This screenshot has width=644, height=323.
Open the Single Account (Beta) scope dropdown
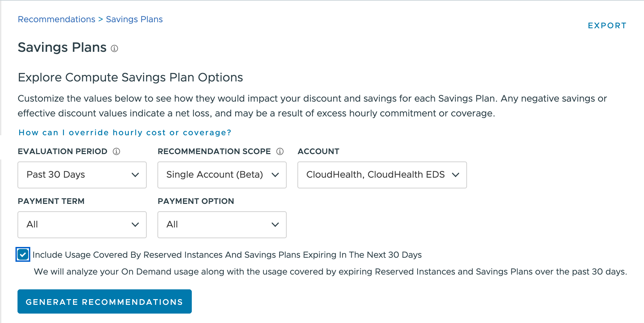222,175
